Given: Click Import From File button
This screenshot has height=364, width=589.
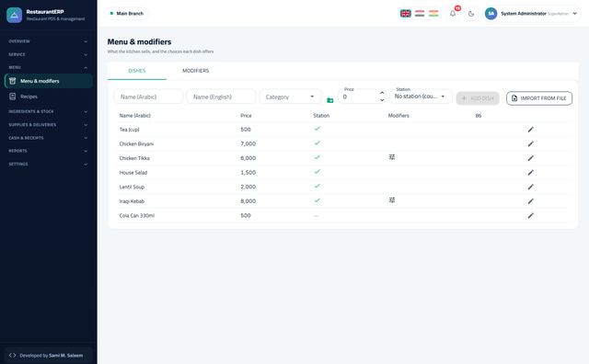Looking at the screenshot, I should [539, 98].
